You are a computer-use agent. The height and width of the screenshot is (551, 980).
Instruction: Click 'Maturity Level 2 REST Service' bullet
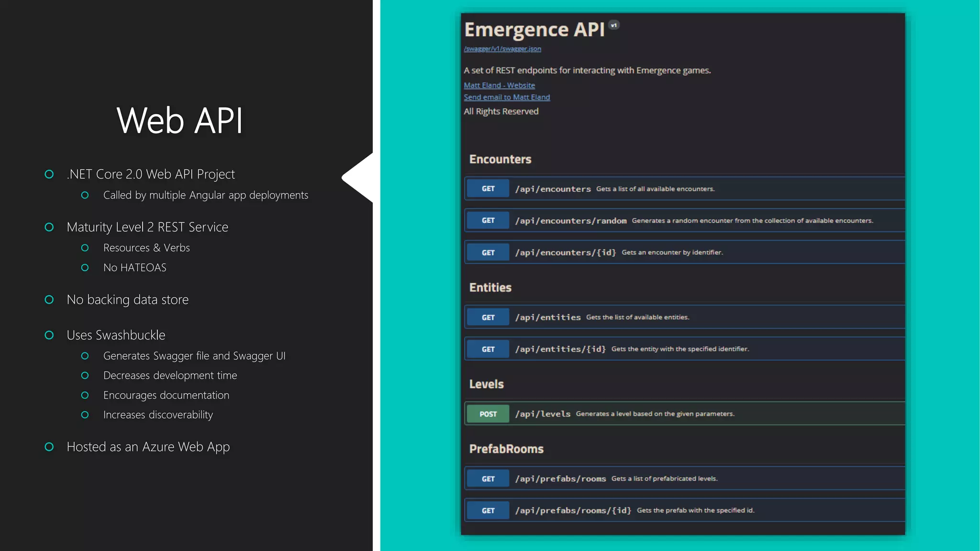pyautogui.click(x=147, y=227)
